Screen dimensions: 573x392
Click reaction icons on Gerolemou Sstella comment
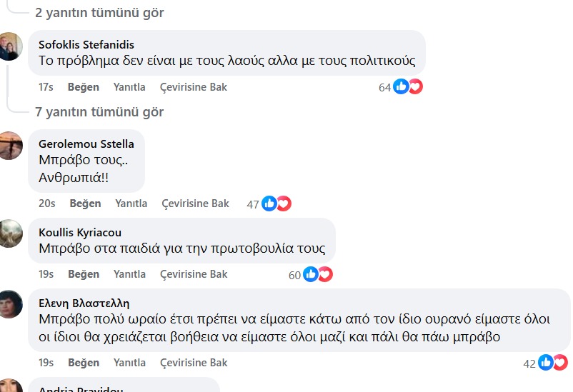pos(276,203)
